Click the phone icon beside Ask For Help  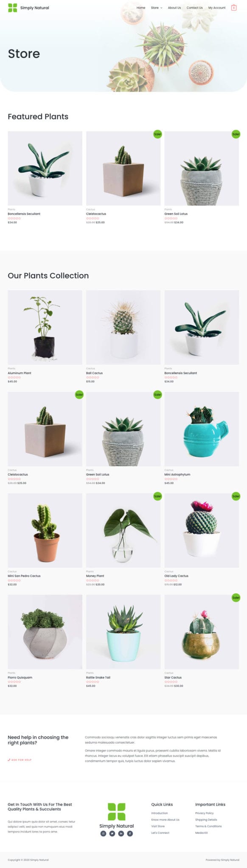pos(9,759)
